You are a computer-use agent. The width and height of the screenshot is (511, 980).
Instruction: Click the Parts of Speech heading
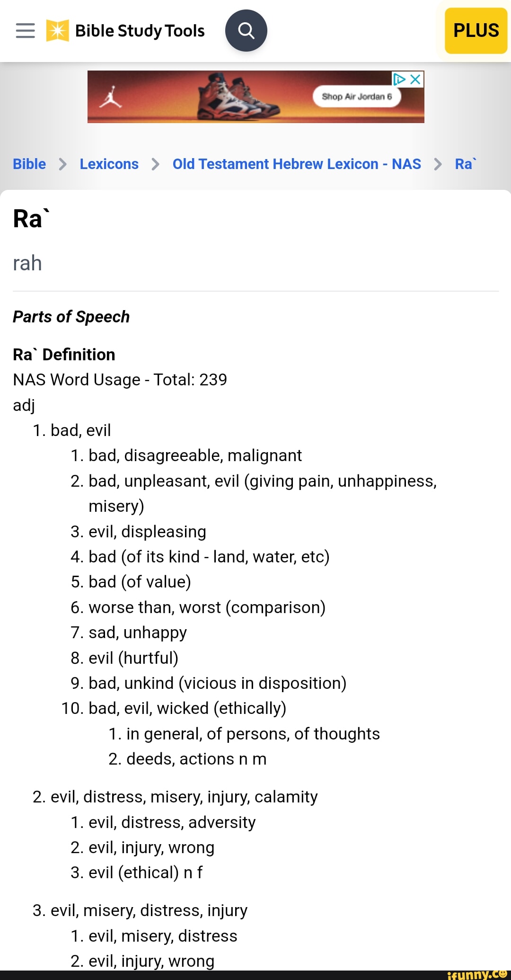(71, 317)
